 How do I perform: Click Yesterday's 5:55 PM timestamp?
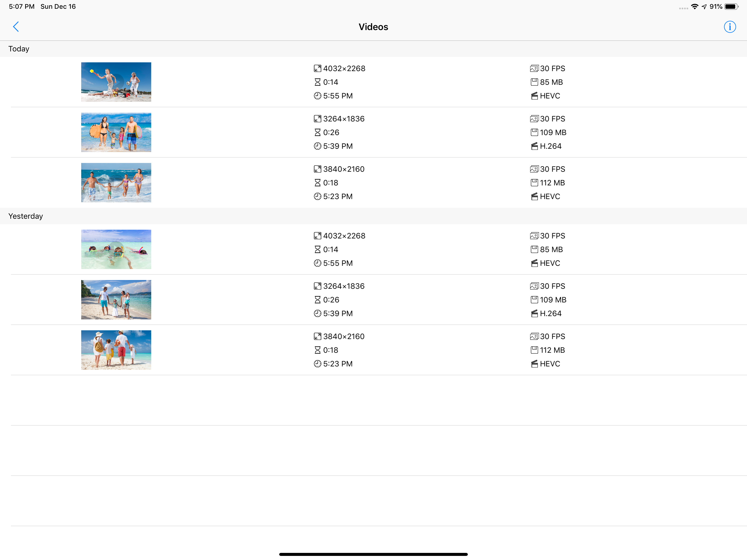(338, 263)
